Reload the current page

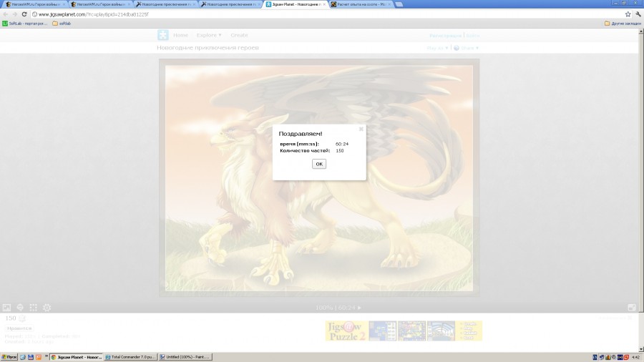tap(24, 14)
